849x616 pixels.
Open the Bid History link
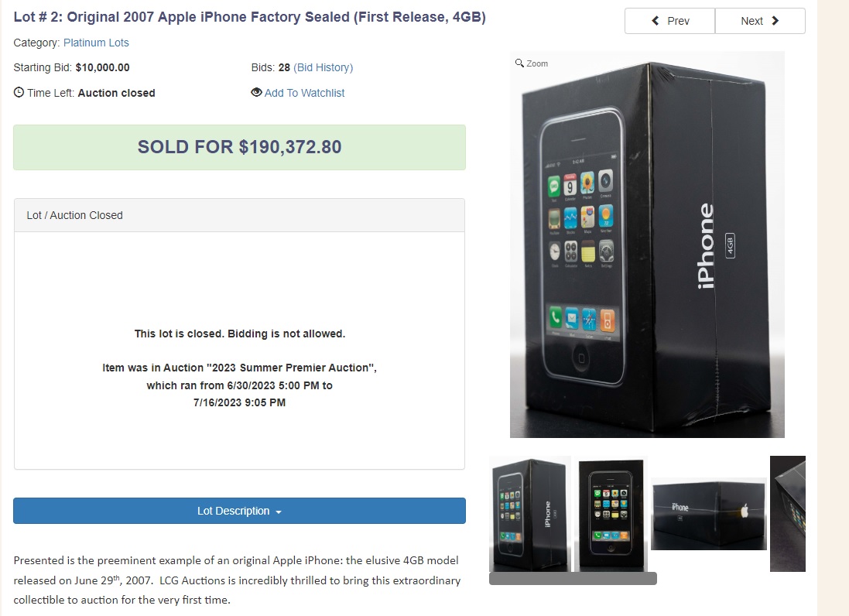point(324,67)
